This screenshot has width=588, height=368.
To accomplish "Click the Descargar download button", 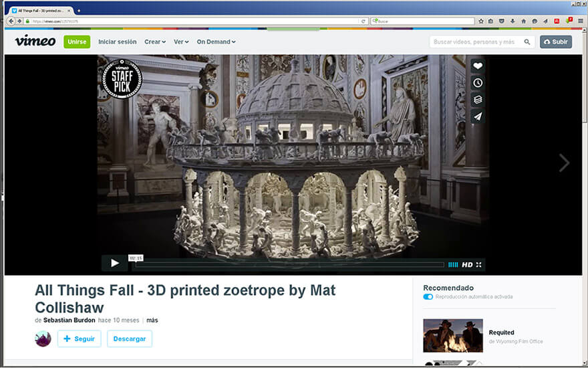I will click(130, 339).
